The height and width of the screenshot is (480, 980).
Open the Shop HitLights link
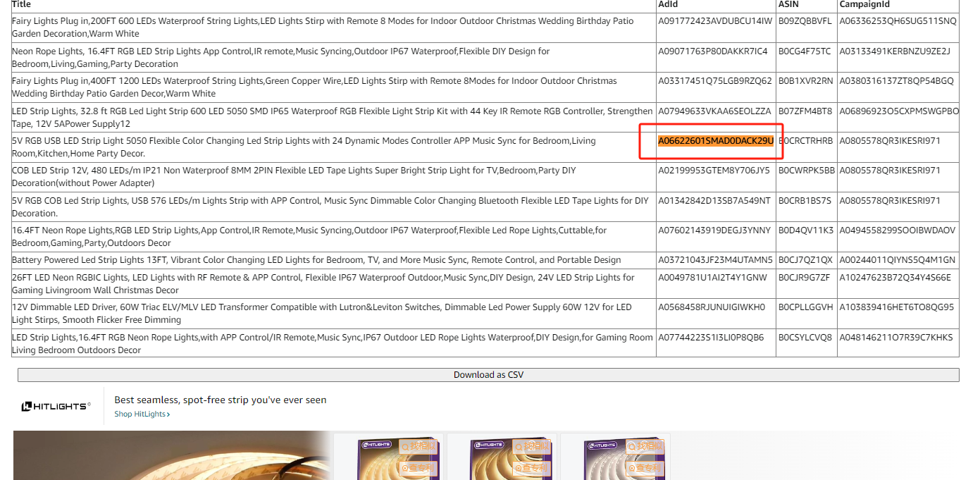pyautogui.click(x=142, y=414)
